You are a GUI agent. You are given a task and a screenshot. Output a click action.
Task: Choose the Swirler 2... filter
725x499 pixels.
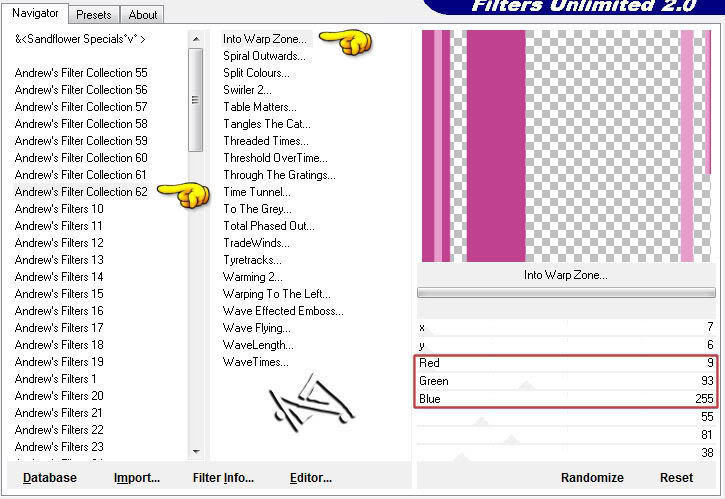[247, 90]
